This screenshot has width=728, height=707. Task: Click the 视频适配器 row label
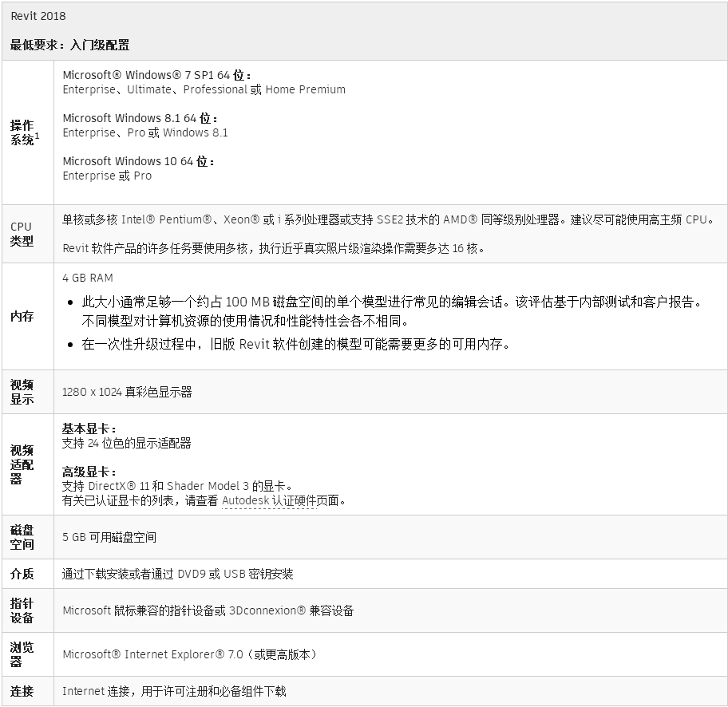(x=22, y=464)
